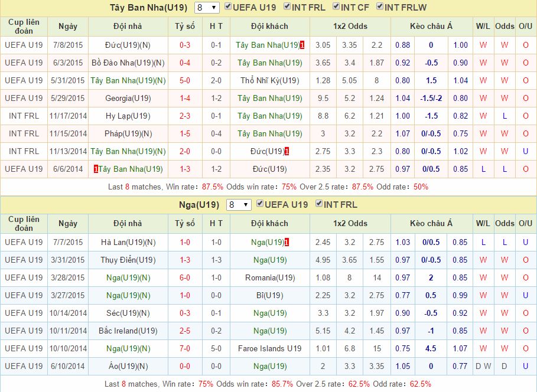Select 1x2 odds 14 in Romania row

377,277
